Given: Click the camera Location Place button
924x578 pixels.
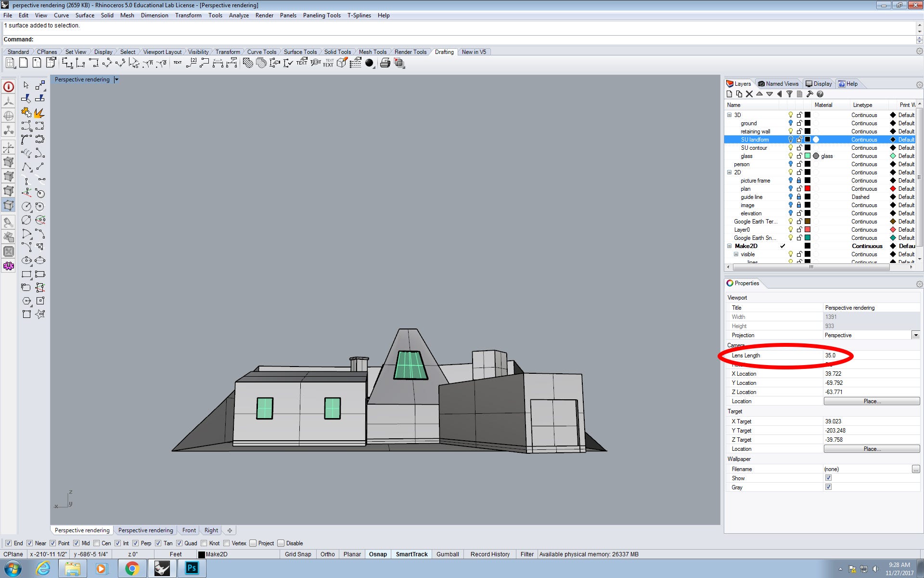Looking at the screenshot, I should (x=872, y=401).
